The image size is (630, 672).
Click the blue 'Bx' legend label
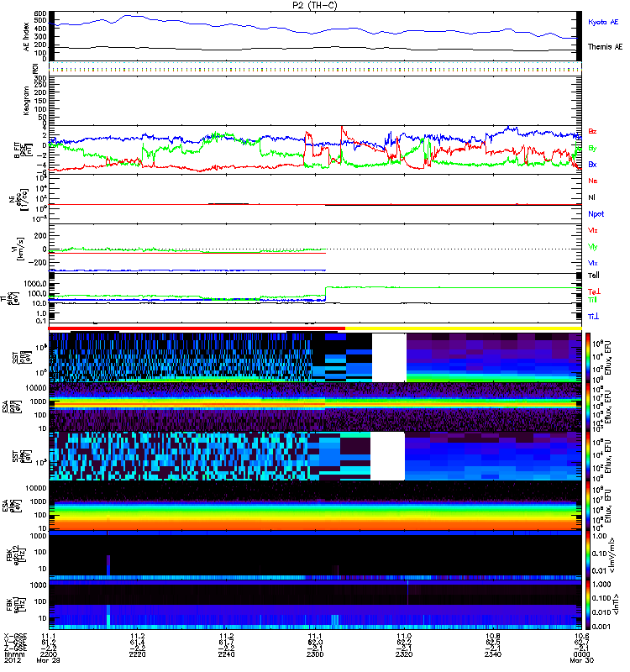click(x=592, y=164)
